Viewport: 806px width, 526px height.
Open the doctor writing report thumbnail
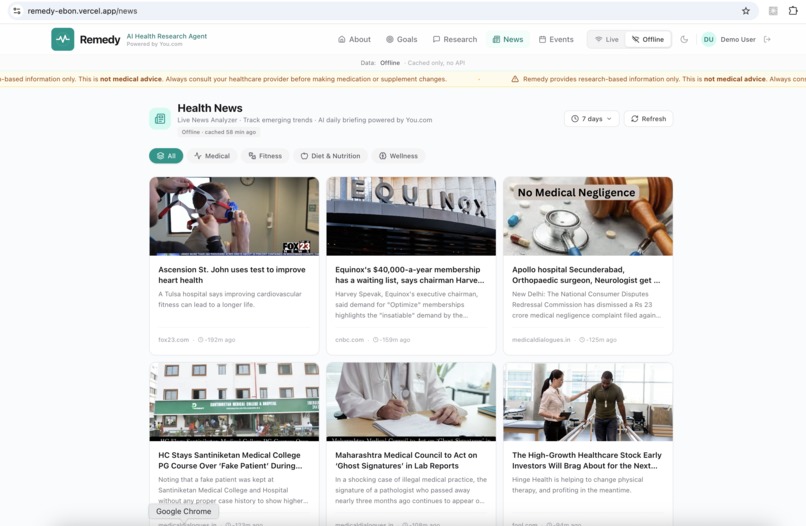[x=411, y=402]
